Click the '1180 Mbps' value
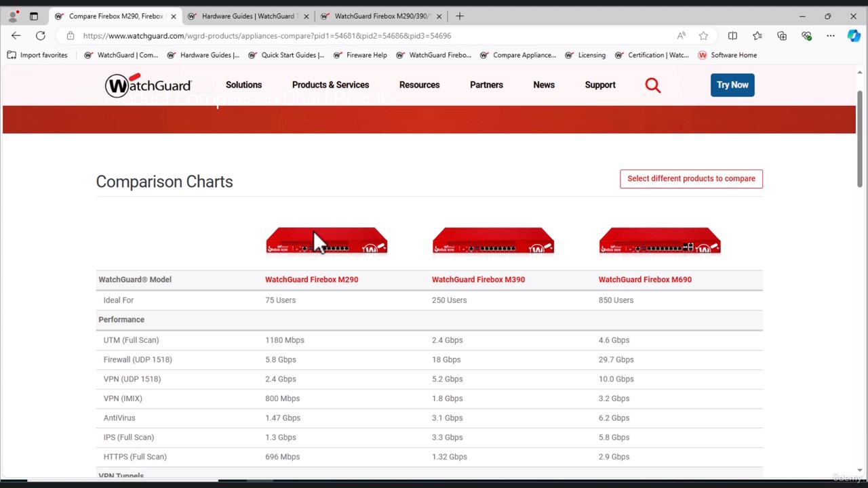868x488 pixels. pyautogui.click(x=285, y=340)
